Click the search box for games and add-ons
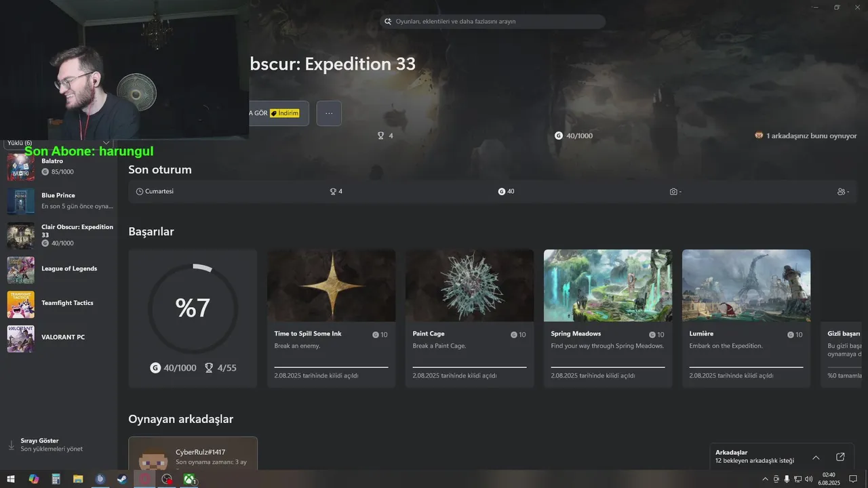This screenshot has height=488, width=868. (493, 22)
